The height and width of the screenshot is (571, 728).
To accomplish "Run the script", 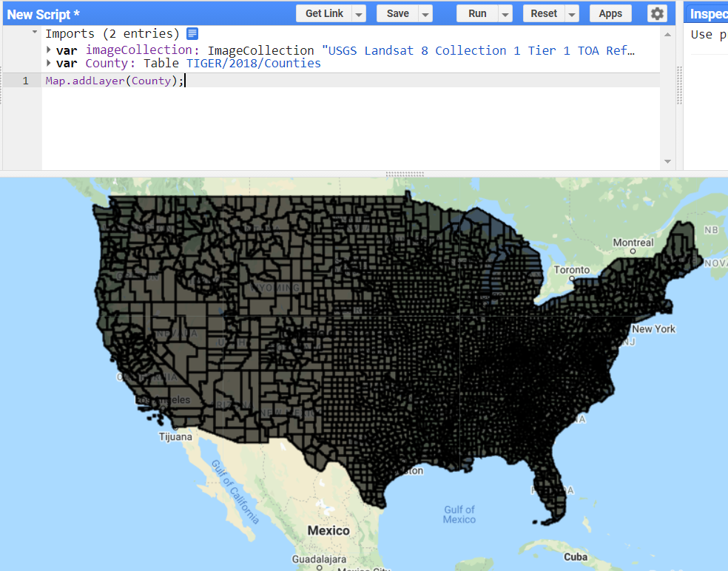I will [x=477, y=13].
